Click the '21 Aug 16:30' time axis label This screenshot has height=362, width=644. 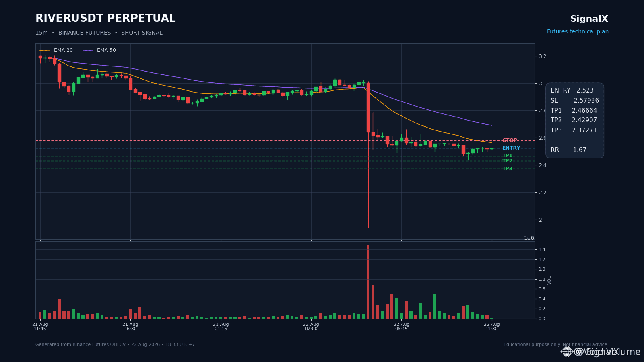coord(130,327)
